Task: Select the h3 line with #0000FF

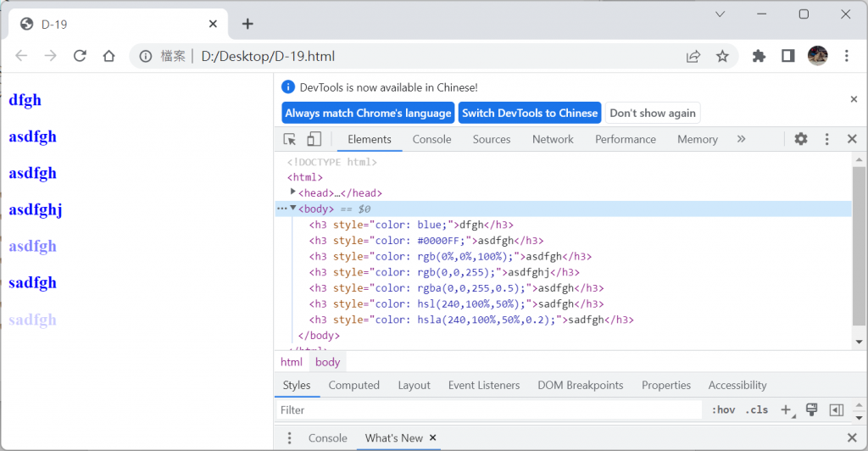Action: 426,241
